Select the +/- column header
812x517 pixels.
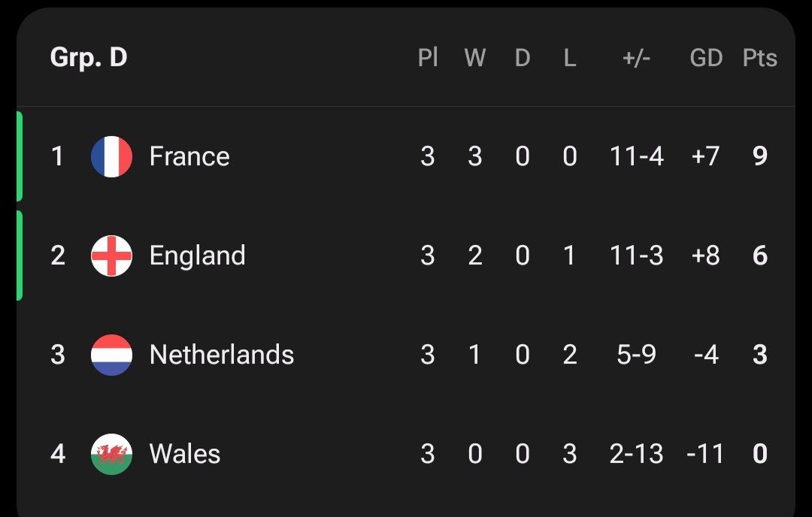(x=636, y=58)
